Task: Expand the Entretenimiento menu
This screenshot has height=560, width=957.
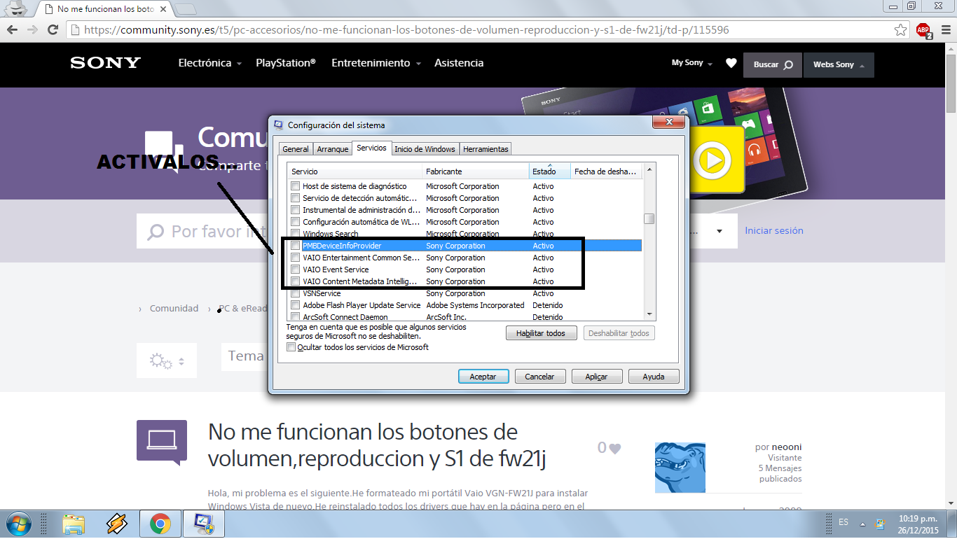Action: click(x=376, y=63)
